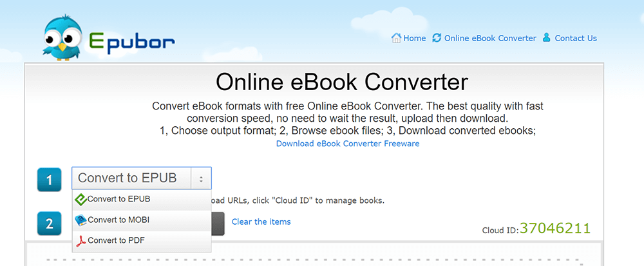Click the person icon beside Contact Us

[x=547, y=38]
